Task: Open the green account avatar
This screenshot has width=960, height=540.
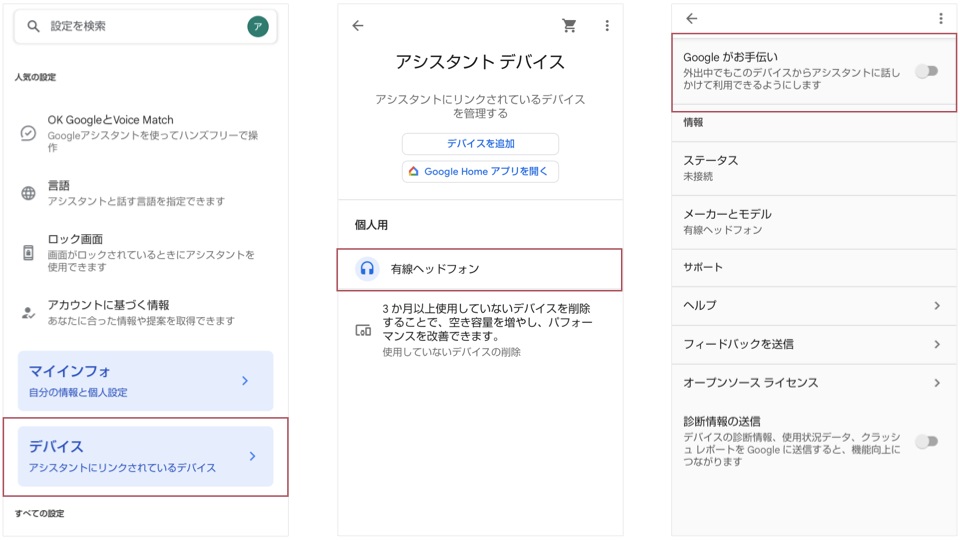Action: [x=258, y=26]
